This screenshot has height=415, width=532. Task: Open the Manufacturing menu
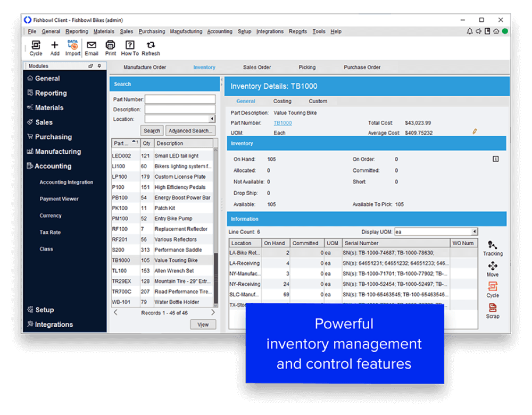tap(186, 31)
